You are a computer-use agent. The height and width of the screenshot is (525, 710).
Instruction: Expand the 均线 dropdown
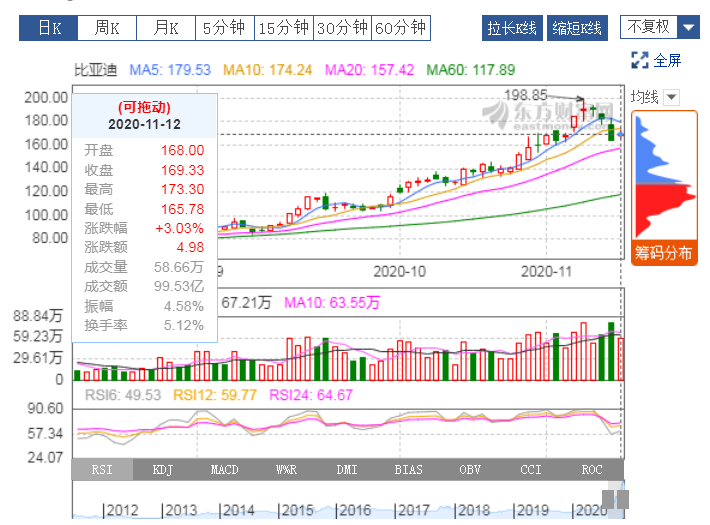tap(672, 97)
